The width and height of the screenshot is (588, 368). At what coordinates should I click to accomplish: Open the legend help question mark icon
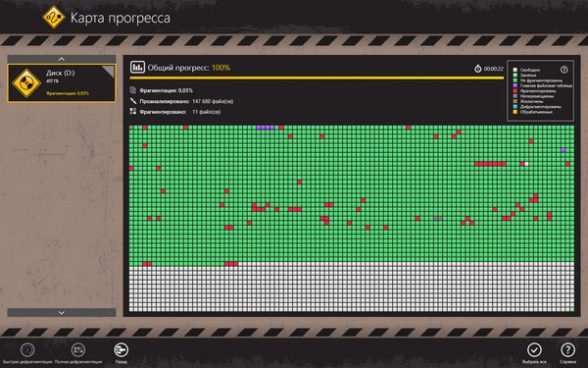[563, 70]
